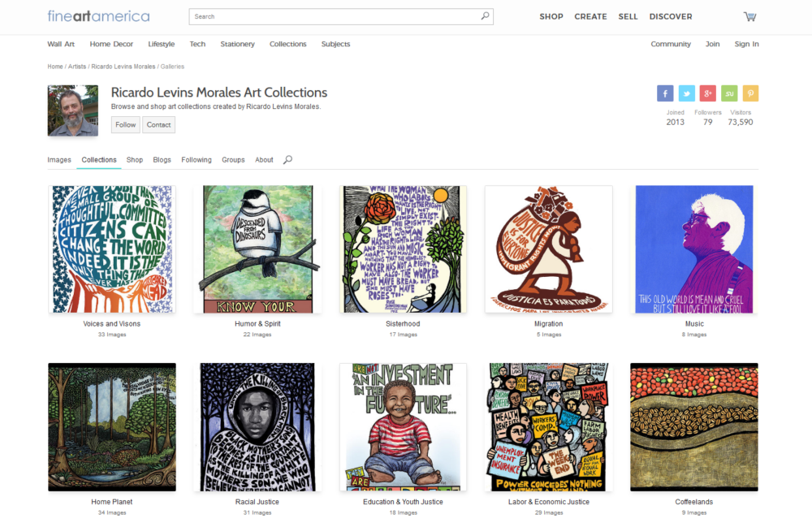Screen dimensions: 812x523
Task: Open the DISCOVER menu
Action: point(671,16)
